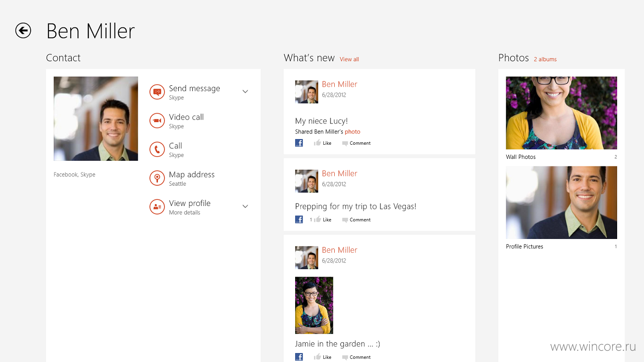
Task: Click the Send message chat icon
Action: [157, 92]
